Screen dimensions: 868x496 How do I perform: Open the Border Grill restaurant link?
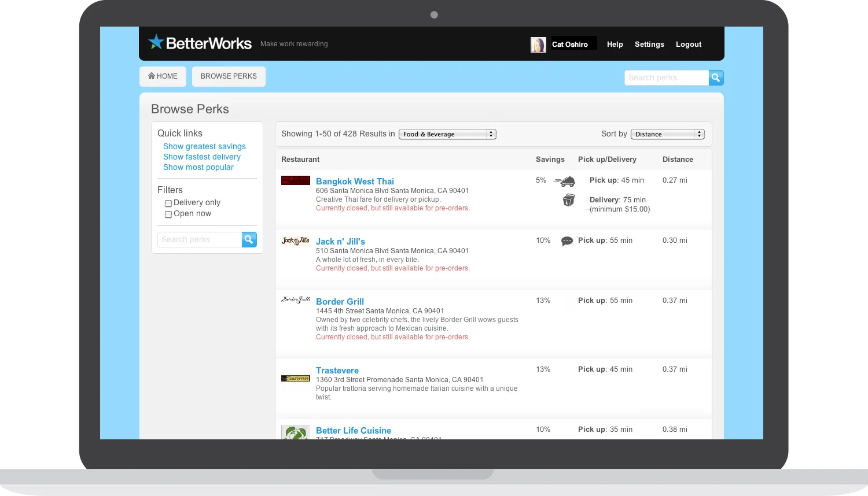click(x=340, y=302)
